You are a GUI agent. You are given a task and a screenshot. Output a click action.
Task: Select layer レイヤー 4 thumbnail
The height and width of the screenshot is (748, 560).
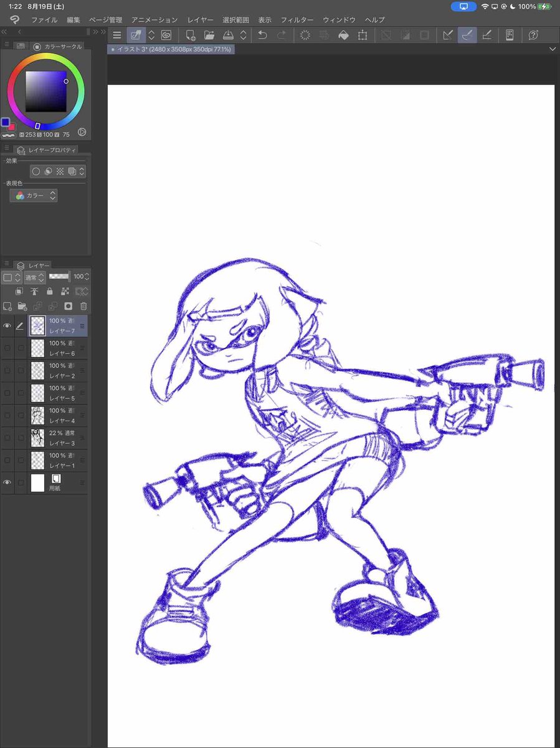37,415
